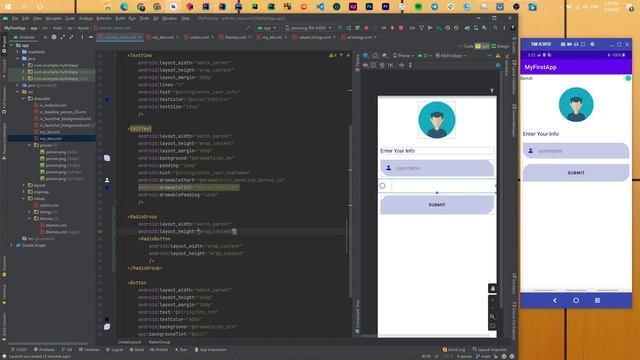Go to previous highlighted error up arrow
640x360 pixels.
click(341, 55)
